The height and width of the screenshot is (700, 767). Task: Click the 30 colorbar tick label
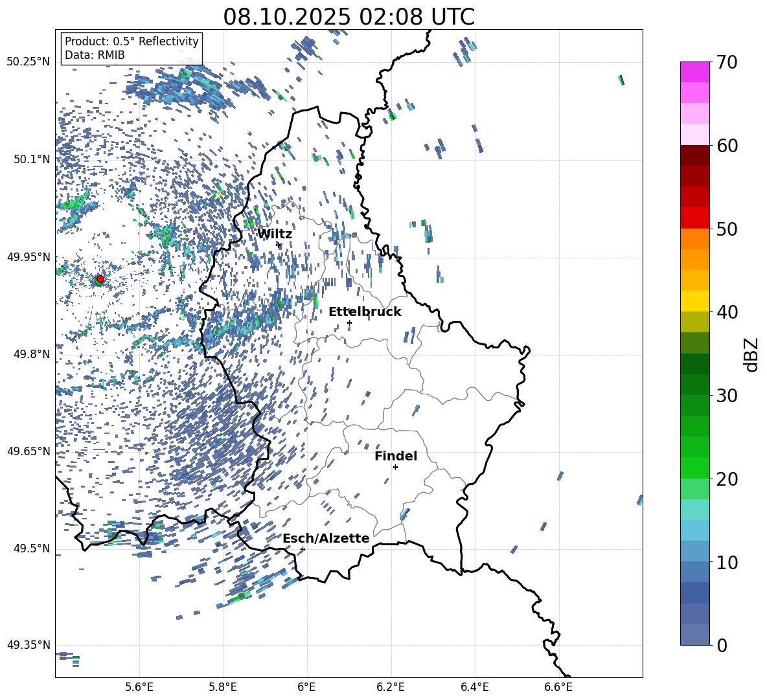[727, 396]
